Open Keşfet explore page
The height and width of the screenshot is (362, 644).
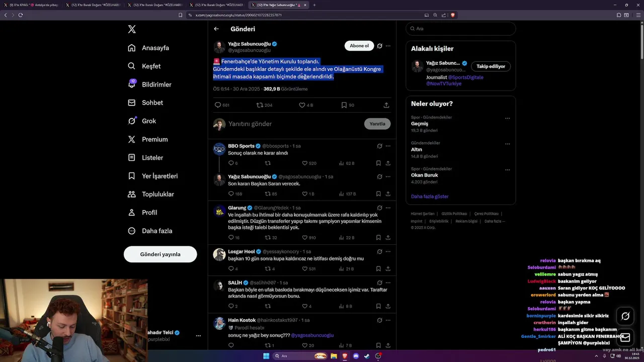pos(144,66)
